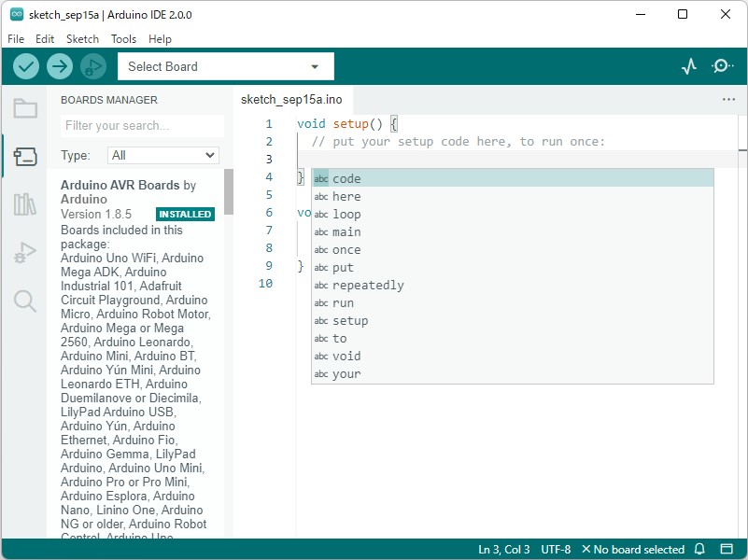Click line number 10 in the gutter

pos(265,283)
